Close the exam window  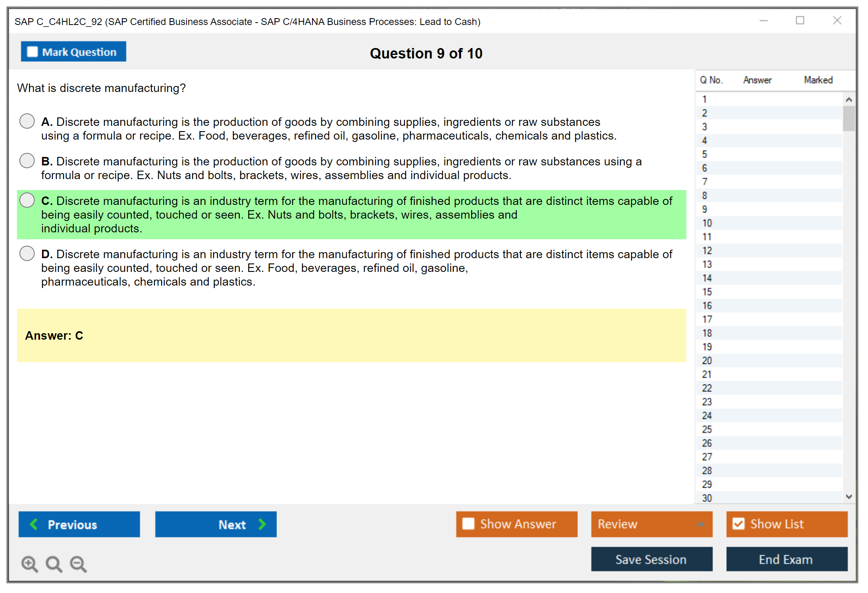[x=837, y=21]
